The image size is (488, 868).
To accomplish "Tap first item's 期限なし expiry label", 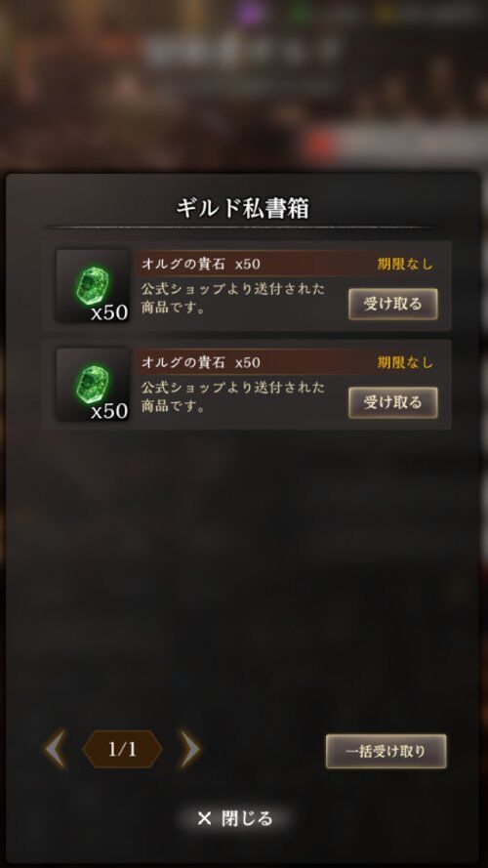I will 406,264.
